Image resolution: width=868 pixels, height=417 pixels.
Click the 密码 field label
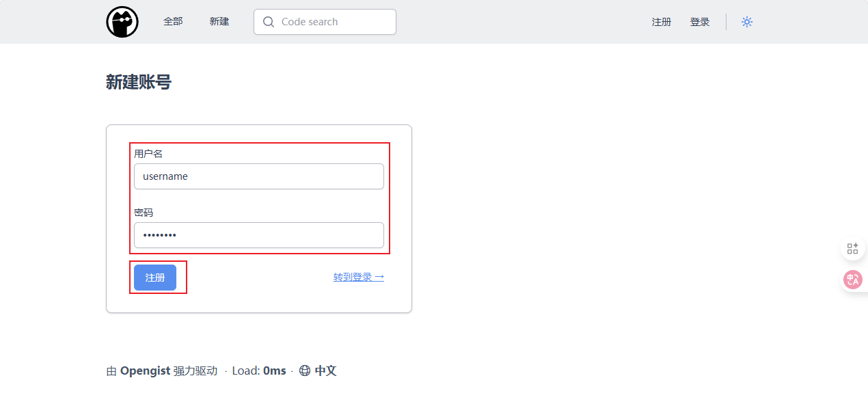[x=144, y=213]
